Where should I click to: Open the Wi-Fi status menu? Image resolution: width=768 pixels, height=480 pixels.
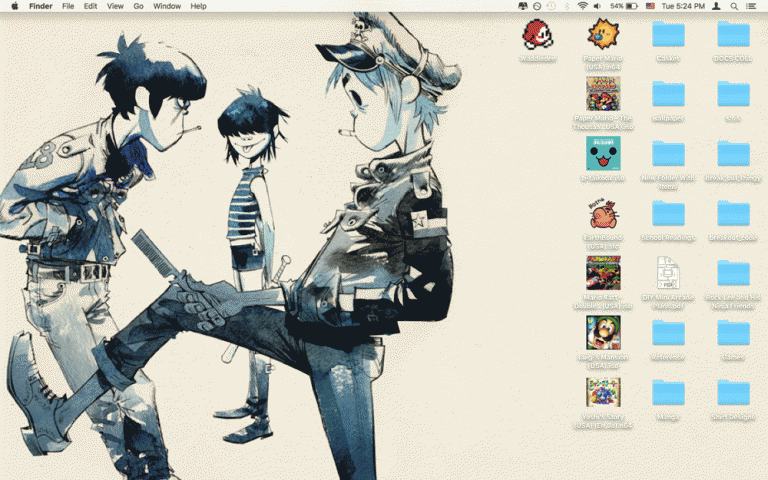(x=582, y=6)
